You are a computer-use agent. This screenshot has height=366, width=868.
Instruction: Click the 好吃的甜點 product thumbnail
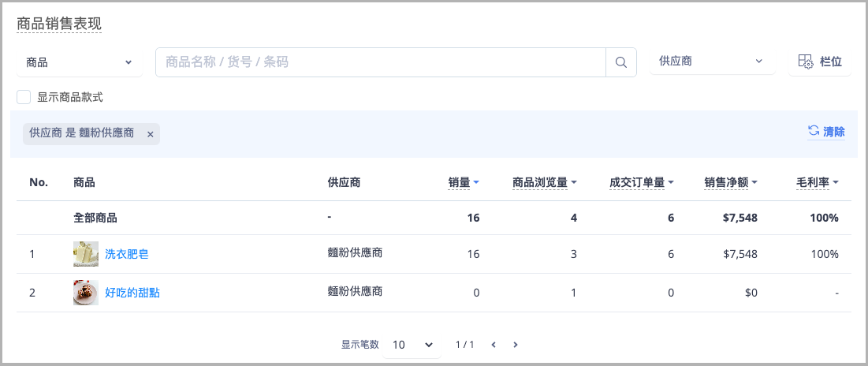click(86, 293)
